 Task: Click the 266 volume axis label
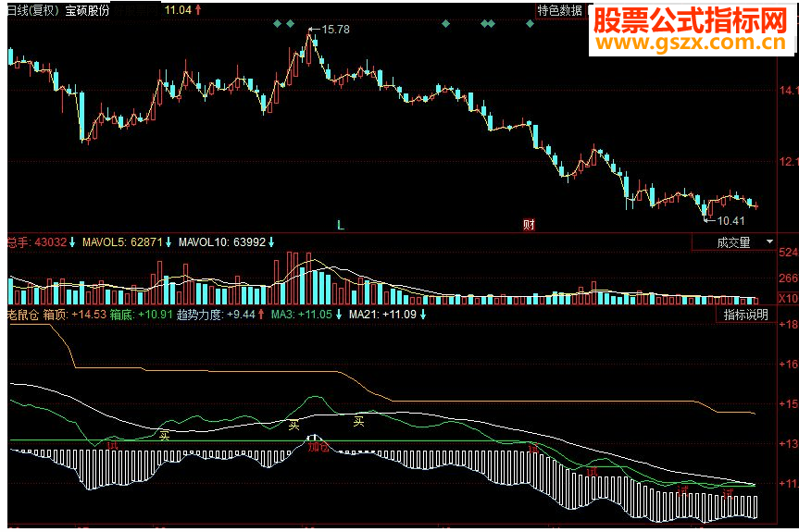pyautogui.click(x=788, y=278)
